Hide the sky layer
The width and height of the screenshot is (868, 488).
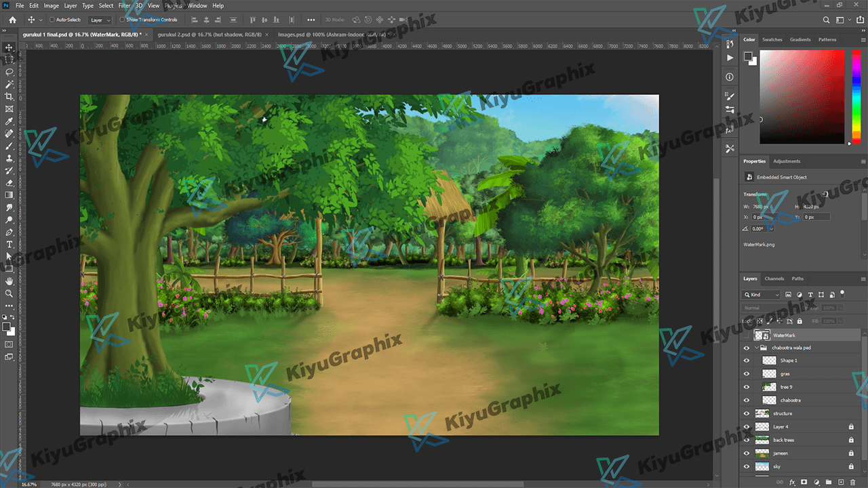click(747, 466)
